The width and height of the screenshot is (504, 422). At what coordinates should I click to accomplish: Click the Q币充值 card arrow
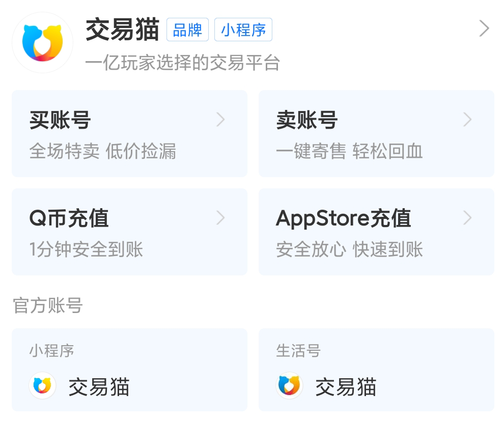click(220, 218)
